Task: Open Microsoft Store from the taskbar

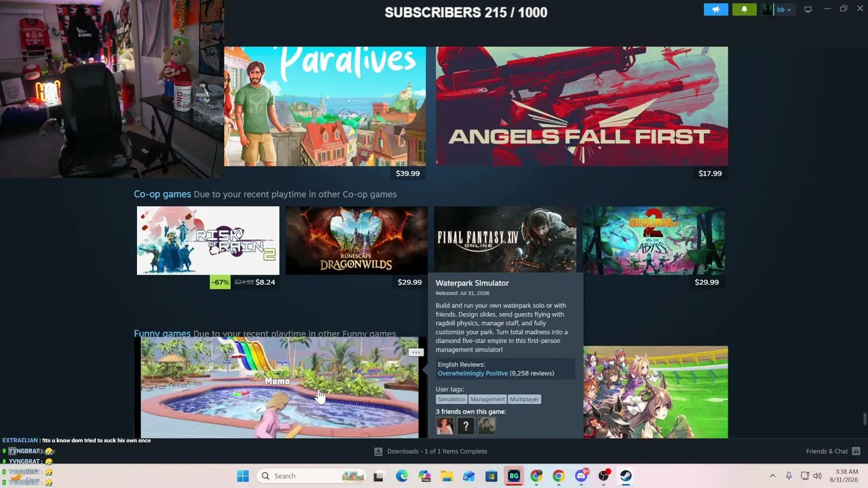Action: (x=491, y=476)
